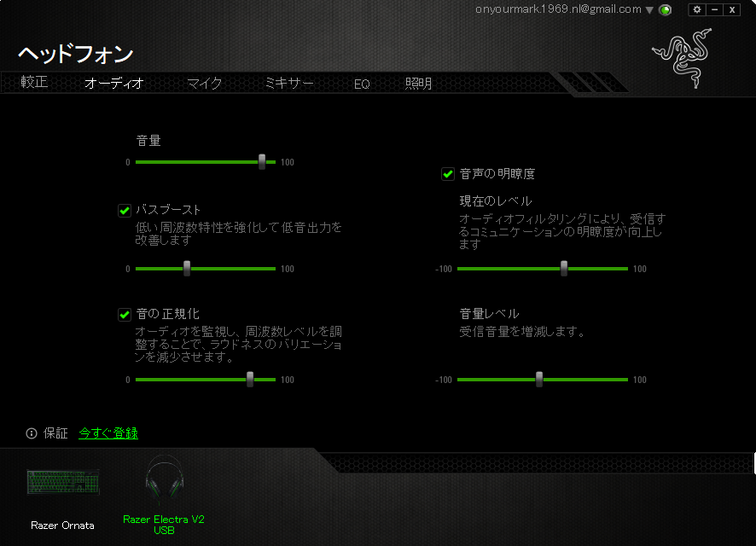This screenshot has width=756, height=546.
Task: Select the Razer Electra V2 USB headset
Action: click(164, 496)
